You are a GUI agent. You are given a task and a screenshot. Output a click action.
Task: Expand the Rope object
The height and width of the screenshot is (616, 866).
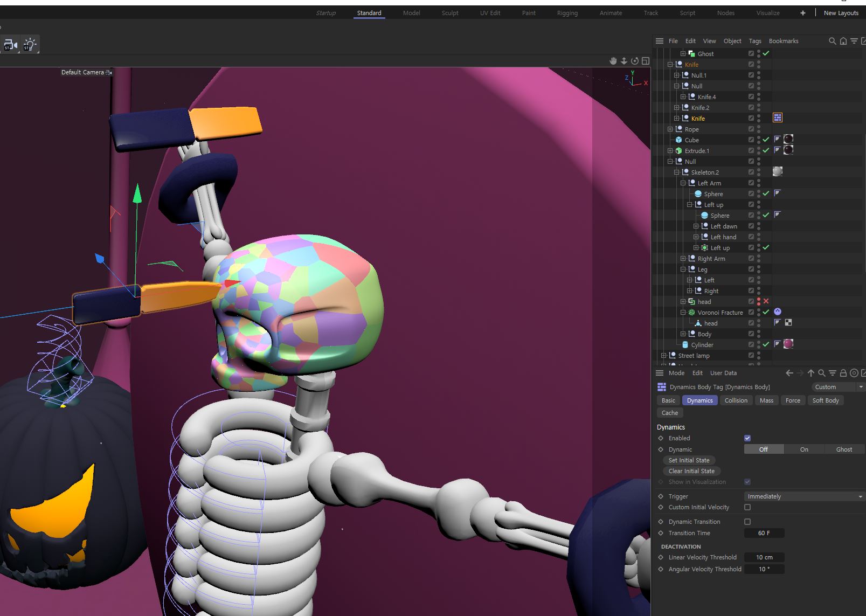click(670, 129)
